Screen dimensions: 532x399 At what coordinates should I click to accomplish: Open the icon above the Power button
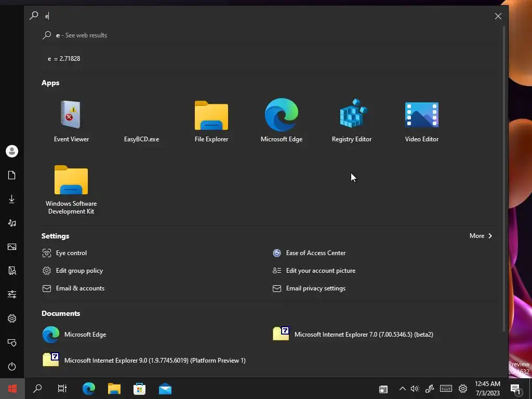12,342
